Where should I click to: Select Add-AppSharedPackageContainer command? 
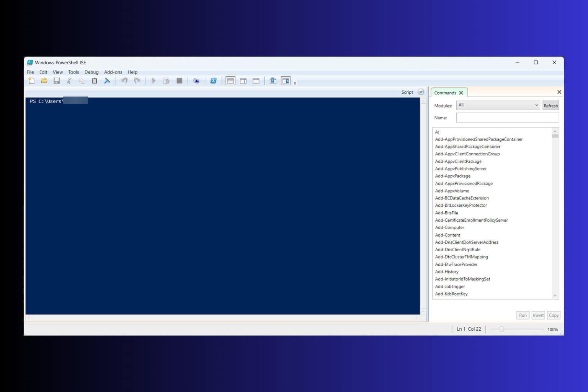[x=468, y=147]
